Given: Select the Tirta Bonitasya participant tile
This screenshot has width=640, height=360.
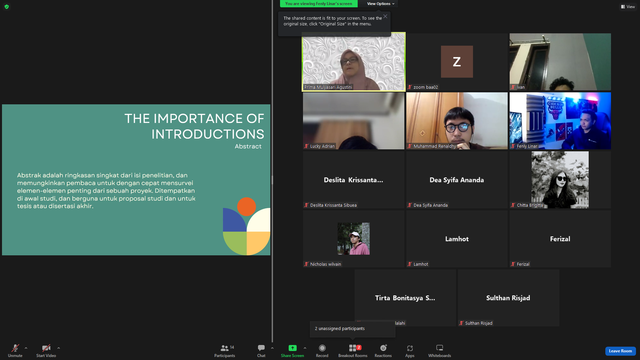Looking at the screenshot, I should tap(405, 298).
